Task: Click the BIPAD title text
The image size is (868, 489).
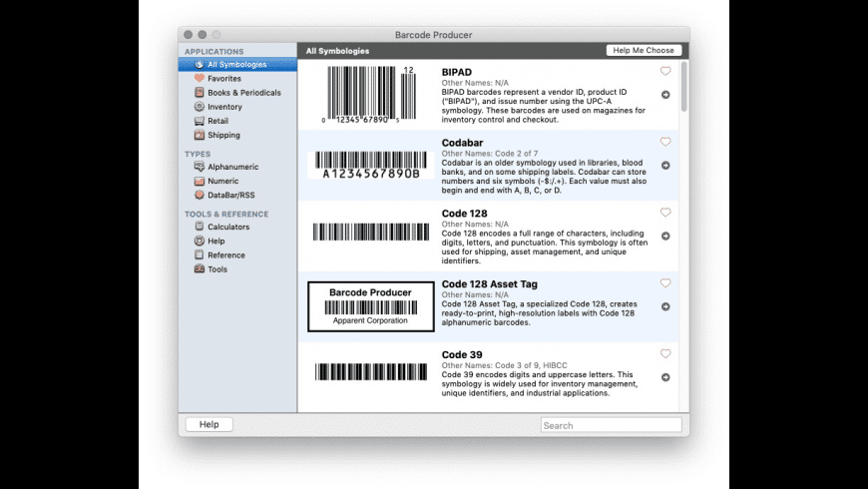Action: pyautogui.click(x=457, y=72)
